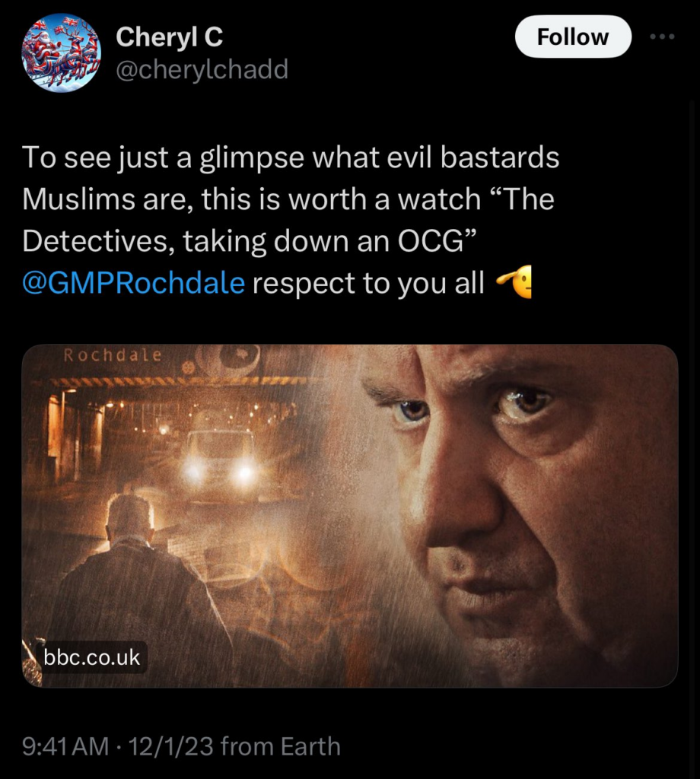Screen dimensions: 700x779
Task: Click the 9:41 AM timestamp
Action: click(65, 746)
